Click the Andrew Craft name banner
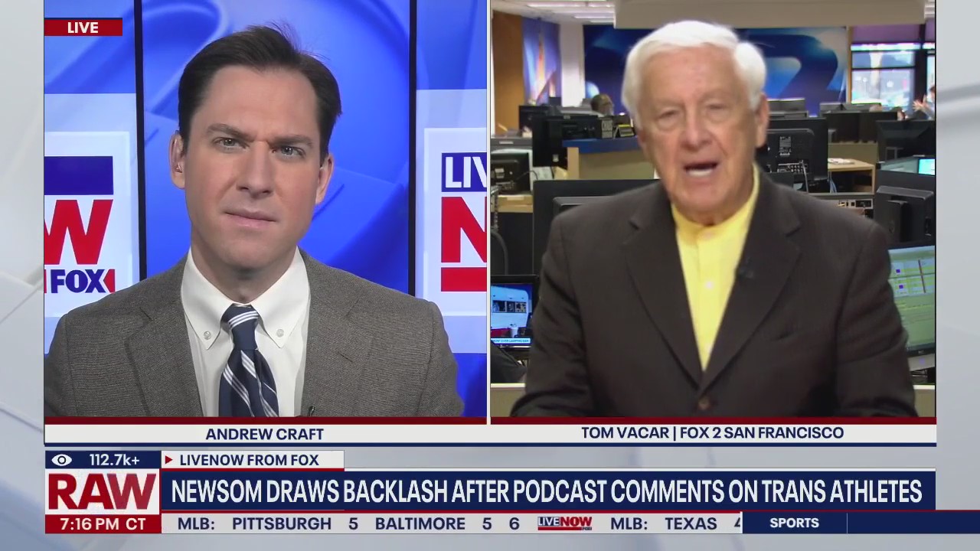This screenshot has height=551, width=980. click(x=264, y=434)
